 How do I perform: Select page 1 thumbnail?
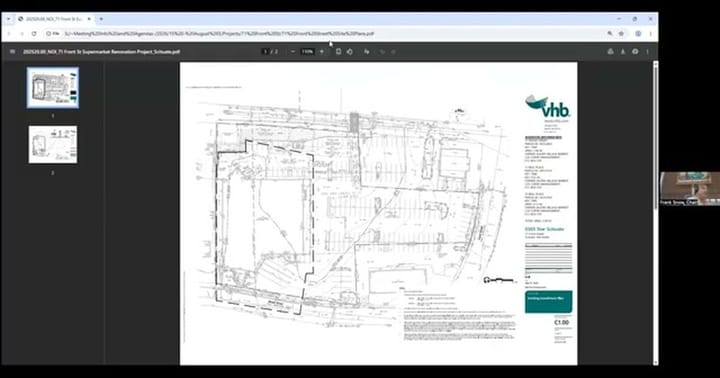(53, 88)
